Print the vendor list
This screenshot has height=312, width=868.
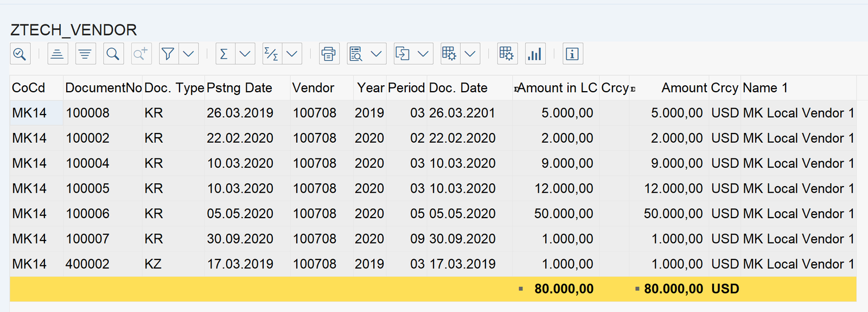(x=329, y=54)
